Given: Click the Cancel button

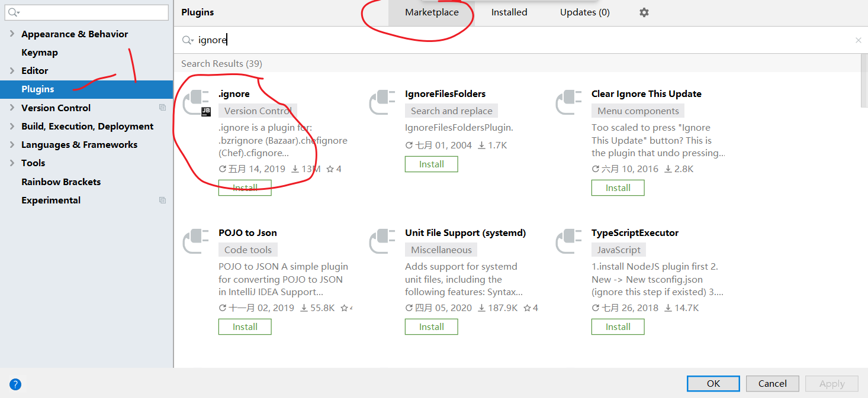Looking at the screenshot, I should coord(773,383).
